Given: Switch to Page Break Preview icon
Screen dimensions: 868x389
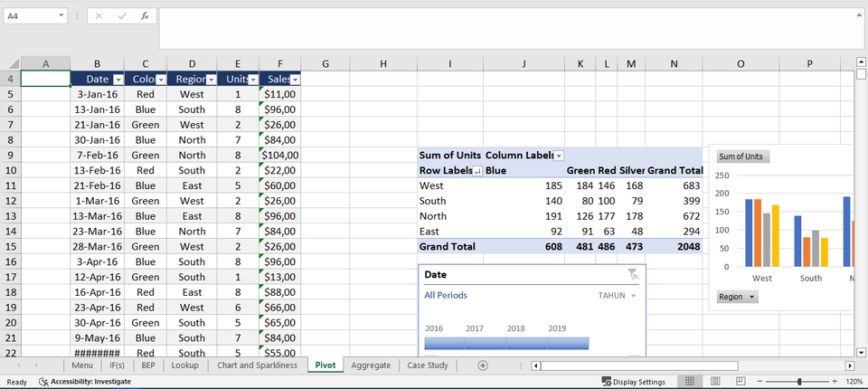Looking at the screenshot, I should [x=741, y=381].
